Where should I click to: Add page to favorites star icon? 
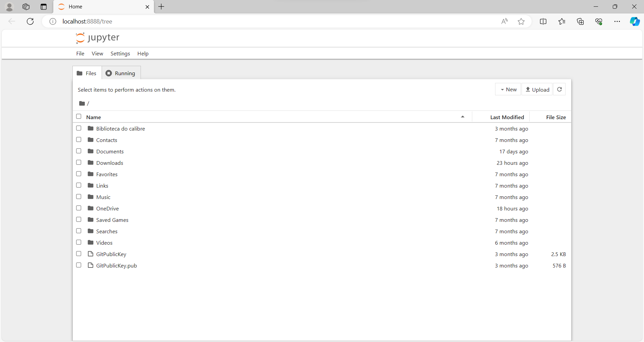(521, 21)
